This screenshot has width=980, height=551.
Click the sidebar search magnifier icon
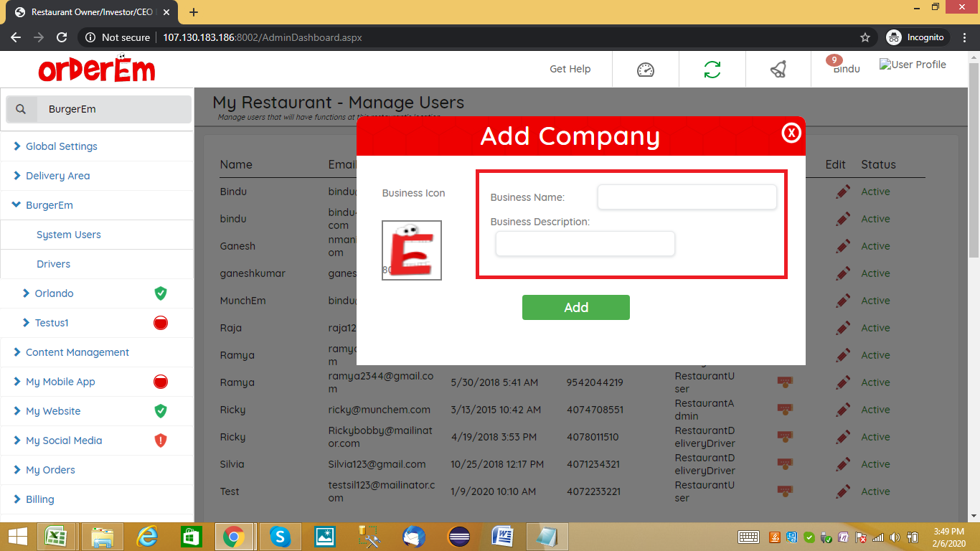(x=22, y=109)
